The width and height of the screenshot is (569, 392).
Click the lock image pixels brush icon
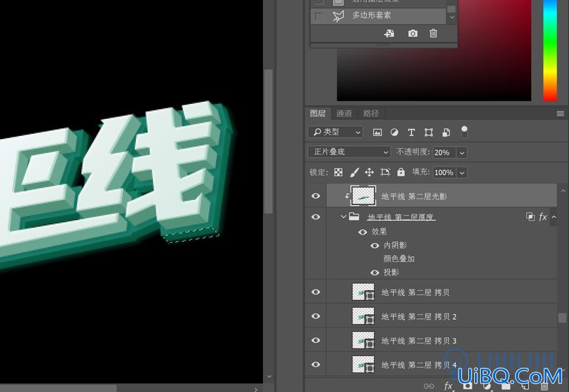tap(354, 172)
